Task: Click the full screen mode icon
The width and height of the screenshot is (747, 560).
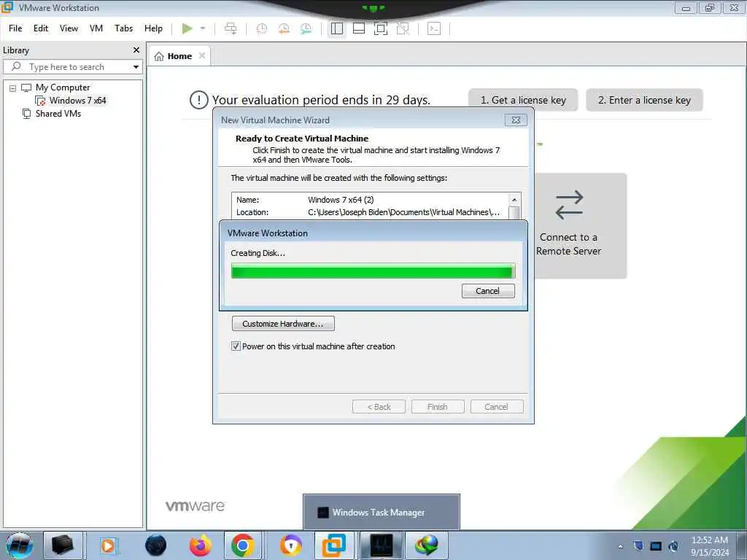Action: (x=381, y=28)
